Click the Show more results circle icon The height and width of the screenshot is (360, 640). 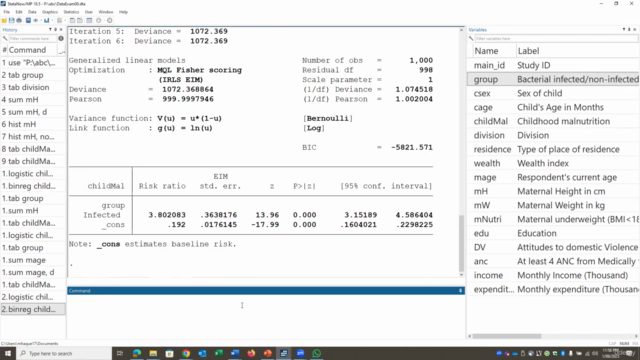click(98, 20)
